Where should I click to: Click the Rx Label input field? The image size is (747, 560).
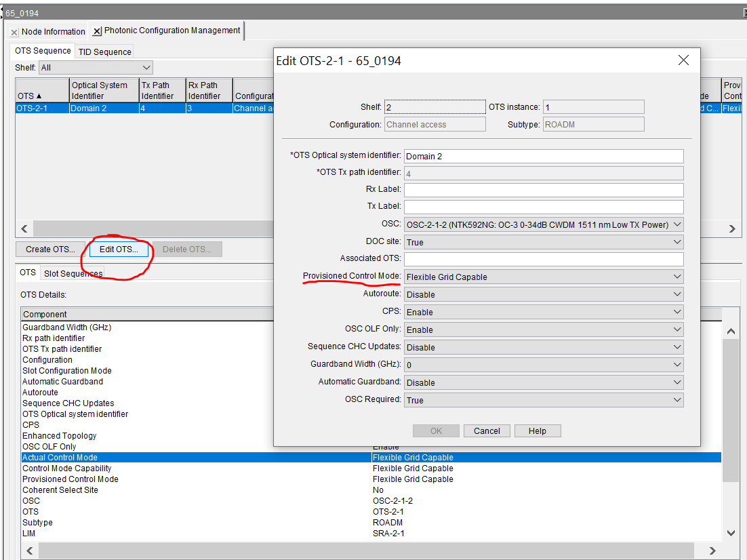click(544, 190)
